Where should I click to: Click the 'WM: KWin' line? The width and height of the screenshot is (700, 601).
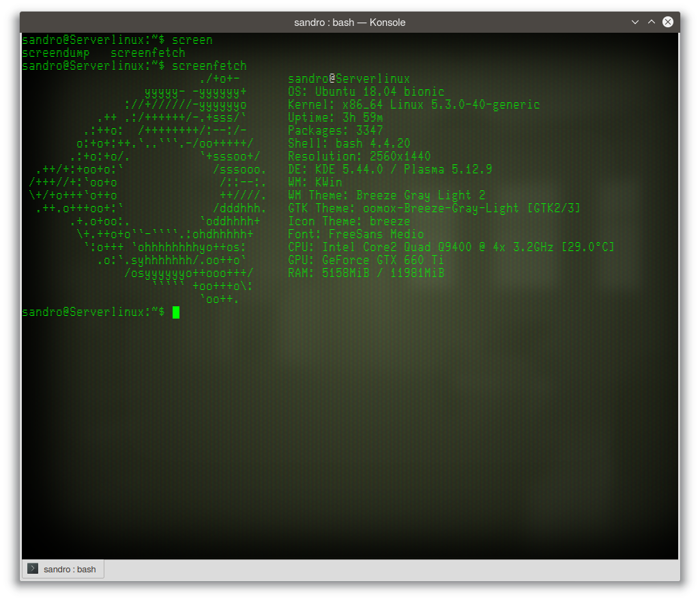[x=315, y=182]
